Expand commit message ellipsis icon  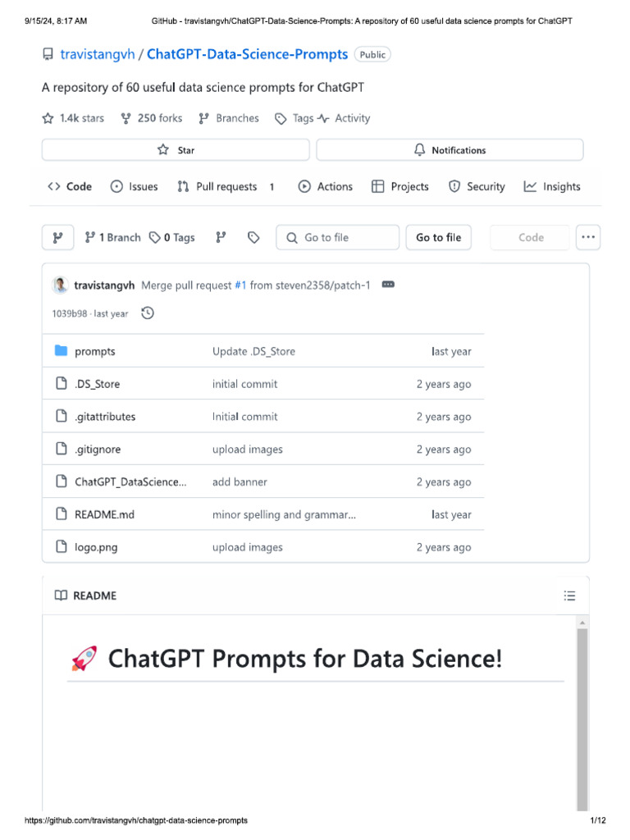(388, 285)
